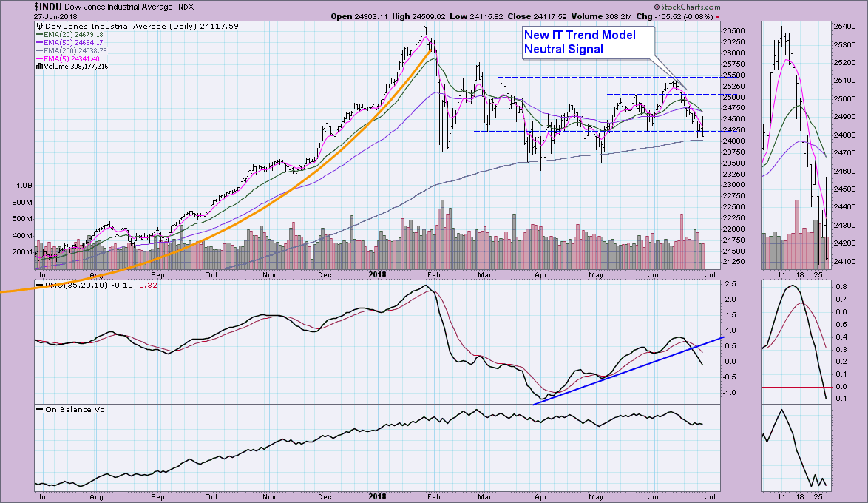Click the 25400 label on zoom panel axis
This screenshot has width=868, height=503.
click(845, 26)
